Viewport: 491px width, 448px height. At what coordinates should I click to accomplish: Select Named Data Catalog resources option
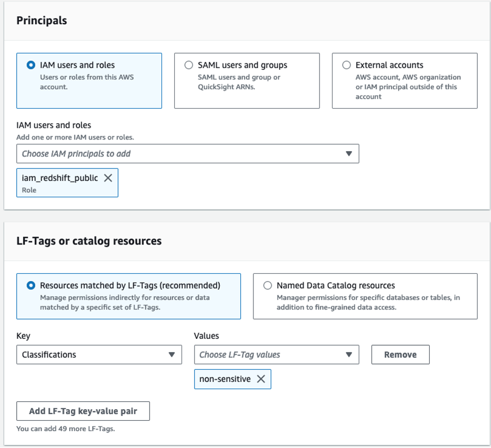pos(268,286)
